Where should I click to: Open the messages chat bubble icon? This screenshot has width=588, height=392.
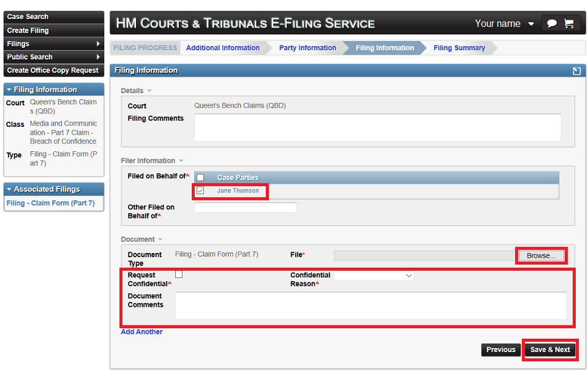552,23
